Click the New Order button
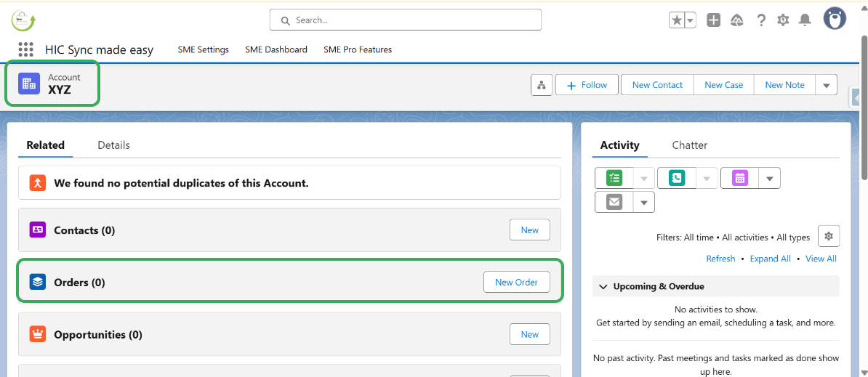The image size is (868, 377). [516, 282]
